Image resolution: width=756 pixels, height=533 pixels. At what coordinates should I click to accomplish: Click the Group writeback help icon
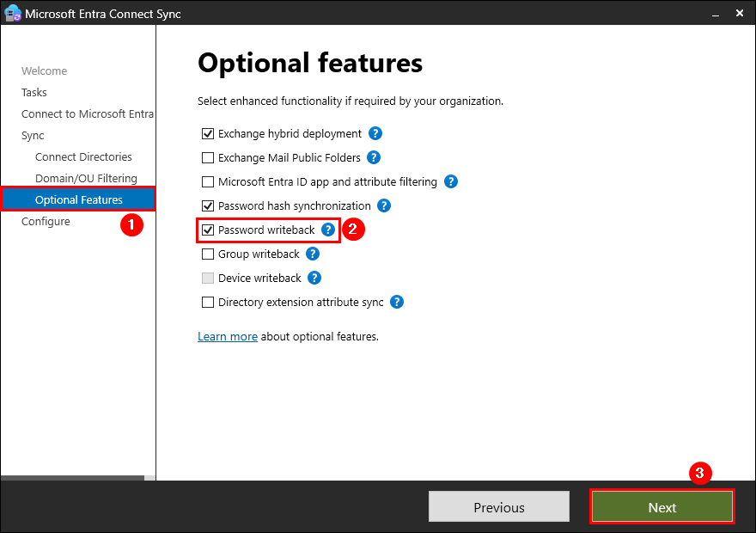click(x=313, y=254)
